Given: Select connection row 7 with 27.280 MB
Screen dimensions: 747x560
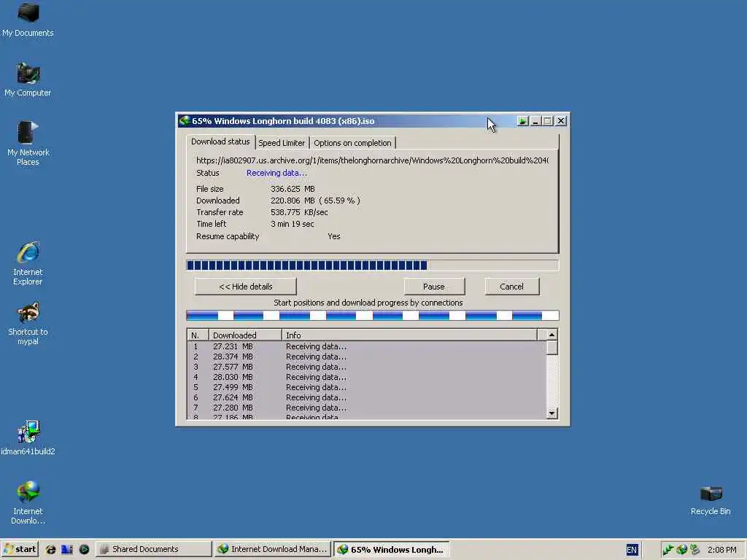Looking at the screenshot, I should [367, 408].
